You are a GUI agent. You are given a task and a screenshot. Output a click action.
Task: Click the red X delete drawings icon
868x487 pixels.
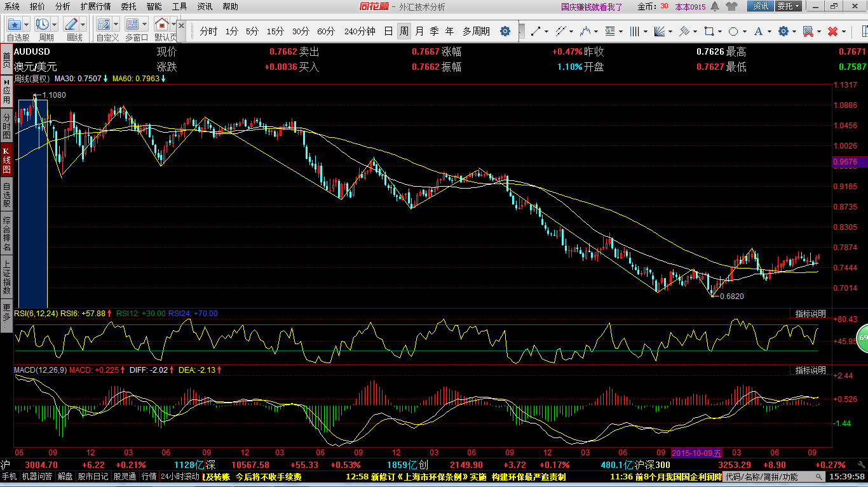coord(832,31)
